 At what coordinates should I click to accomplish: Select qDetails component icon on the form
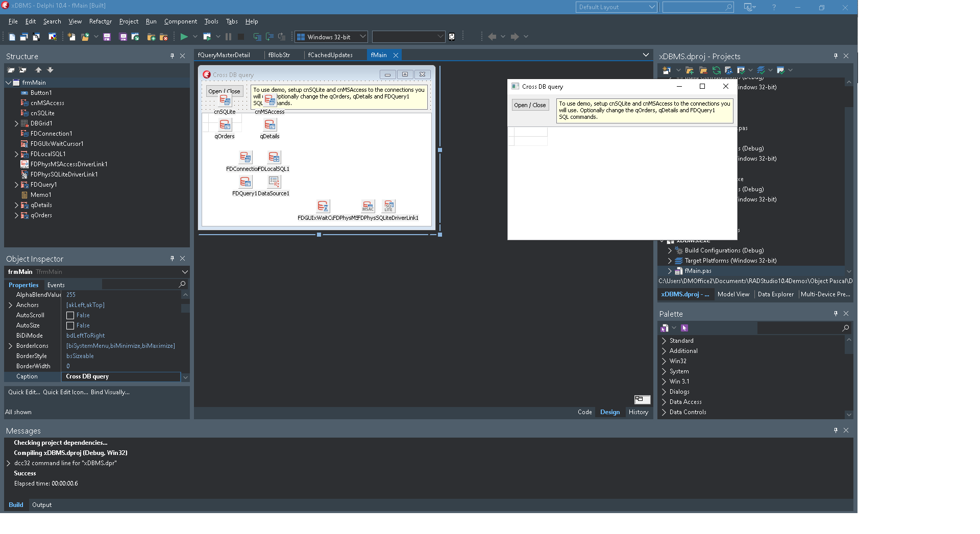coord(269,124)
